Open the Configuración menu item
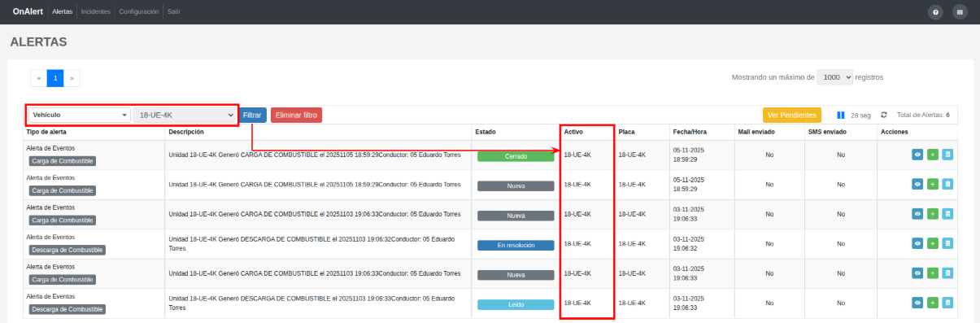This screenshot has width=980, height=323. click(x=139, y=12)
